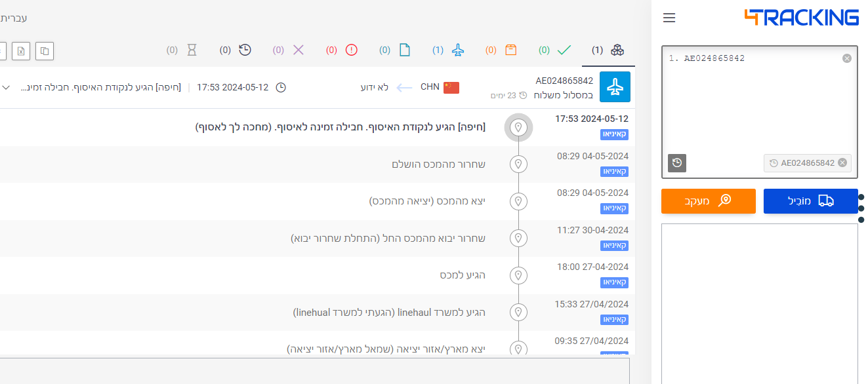Click the export to Excel icon
Viewport: 868px width, 384px height.
coord(22,50)
